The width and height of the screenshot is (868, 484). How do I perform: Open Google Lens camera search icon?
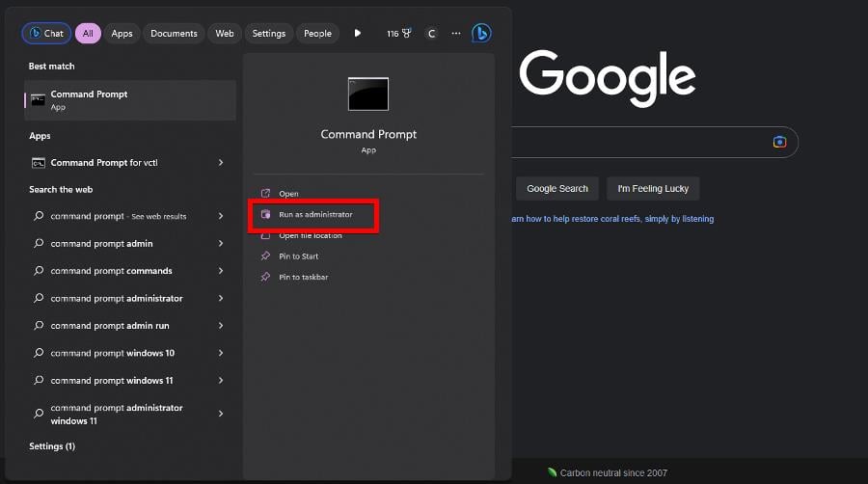(779, 142)
